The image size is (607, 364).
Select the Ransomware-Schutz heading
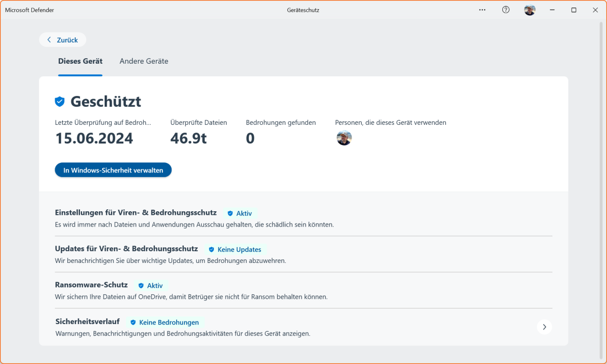[x=92, y=285]
